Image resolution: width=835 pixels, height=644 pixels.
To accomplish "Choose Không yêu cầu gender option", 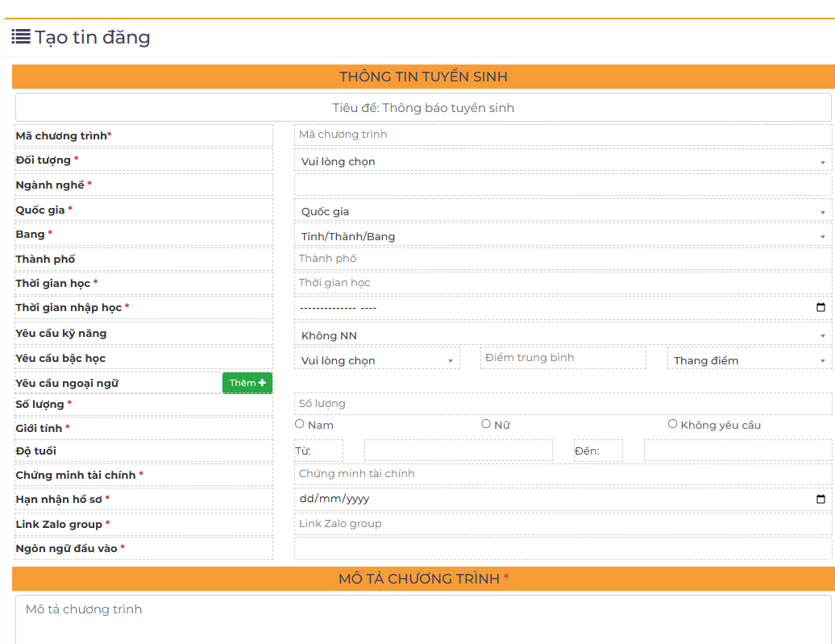I will click(x=673, y=424).
